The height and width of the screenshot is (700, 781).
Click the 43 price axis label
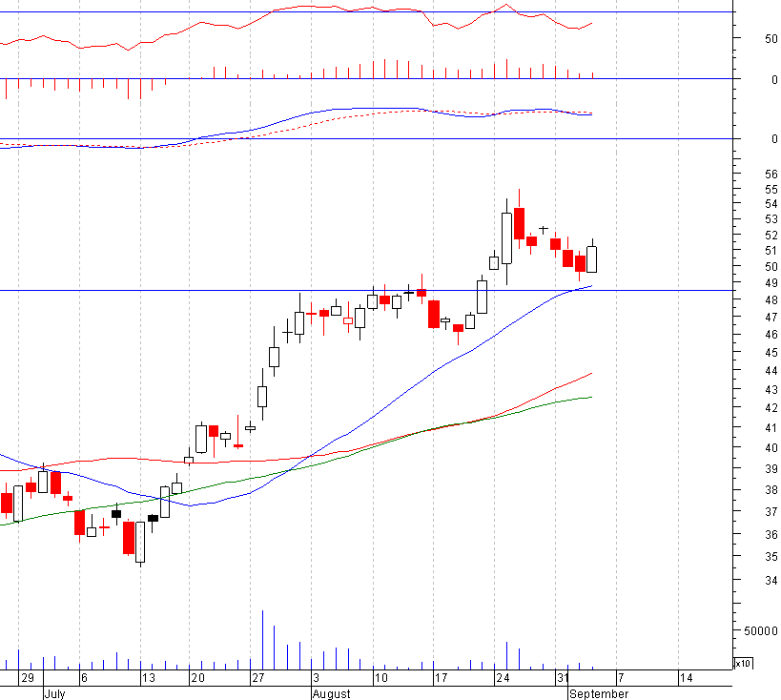coord(771,390)
